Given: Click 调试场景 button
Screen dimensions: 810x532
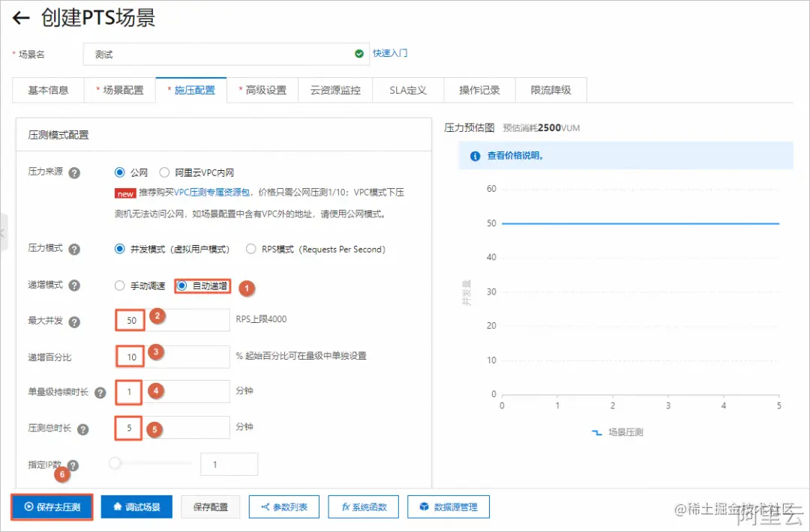Looking at the screenshot, I should (136, 507).
